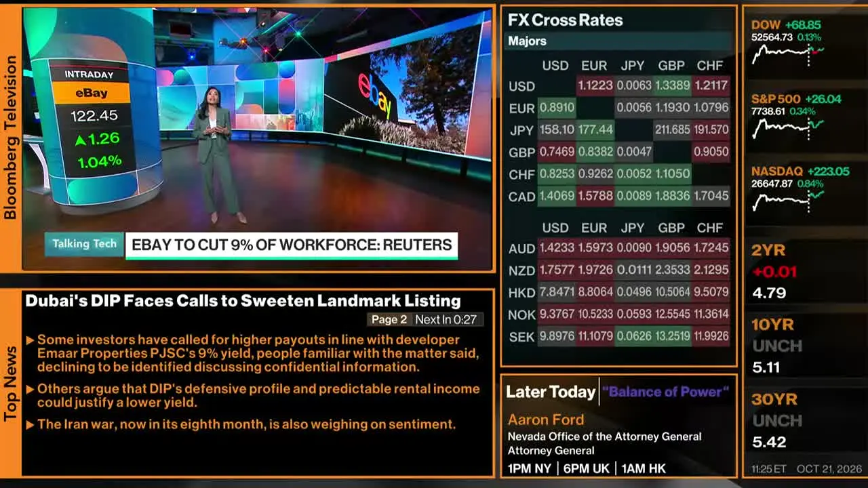
Task: Click the Dubai's DIP headline
Action: (x=243, y=301)
